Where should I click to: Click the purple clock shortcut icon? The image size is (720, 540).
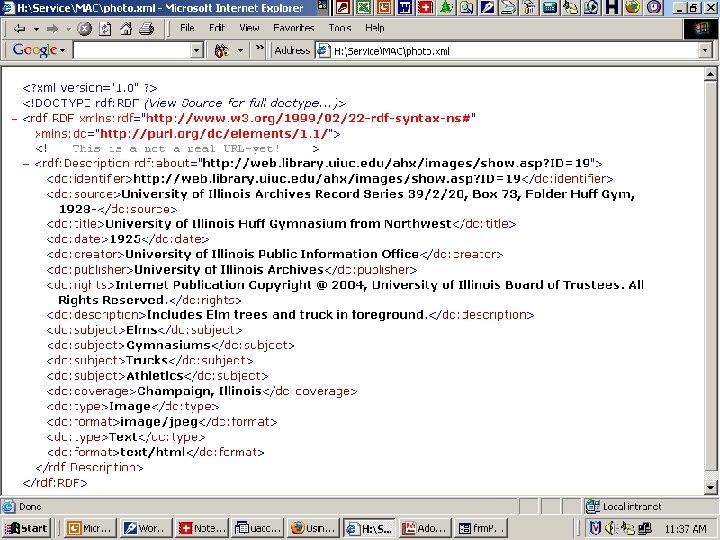[653, 7]
